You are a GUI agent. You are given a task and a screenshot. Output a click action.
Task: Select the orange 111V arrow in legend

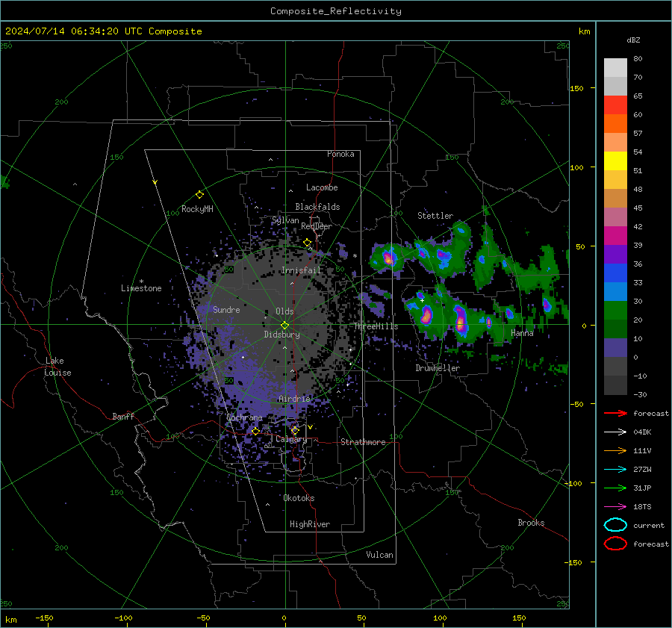coord(615,450)
